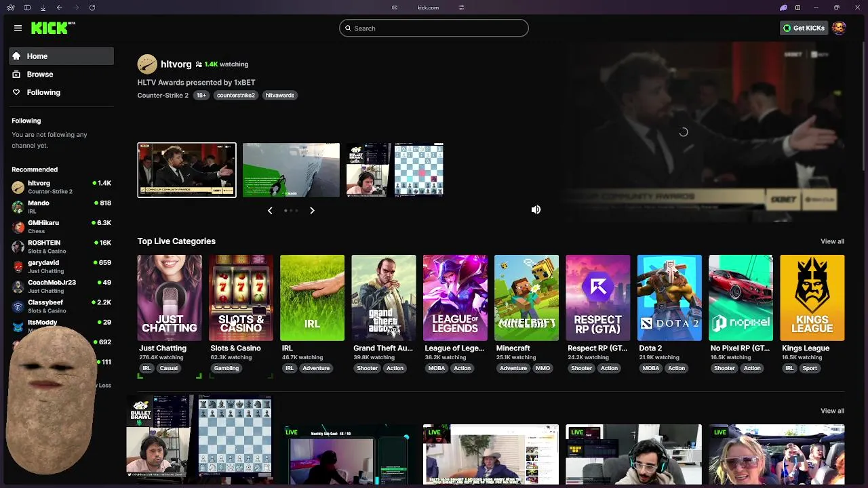Click the Casual tag under Just Chatting
This screenshot has width=868, height=488.
pos(169,368)
